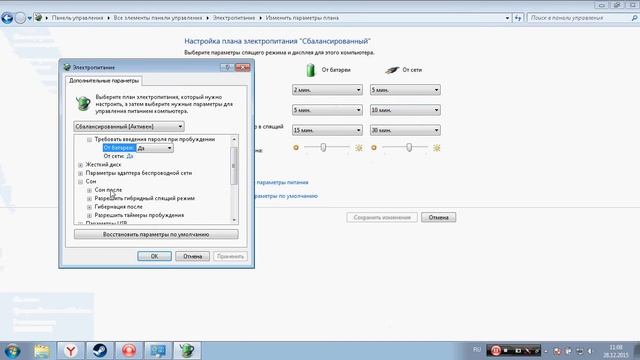Click the scroll-up arrow of the settings tree
The width and height of the screenshot is (640, 360).
click(x=234, y=139)
